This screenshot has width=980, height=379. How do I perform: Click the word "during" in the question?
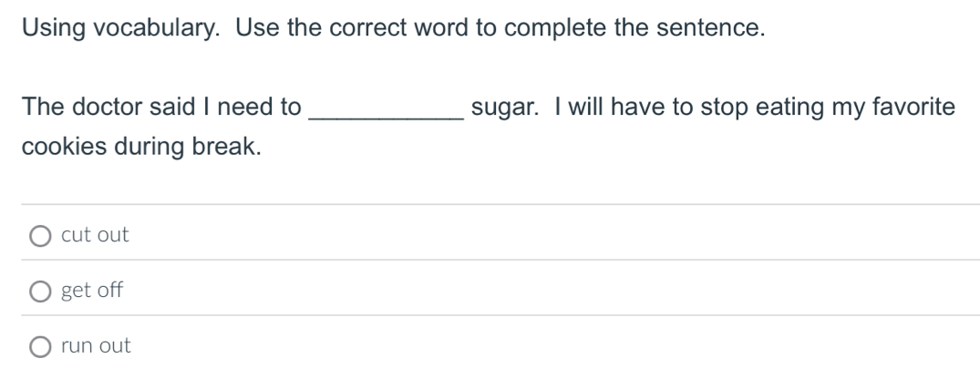click(x=150, y=149)
